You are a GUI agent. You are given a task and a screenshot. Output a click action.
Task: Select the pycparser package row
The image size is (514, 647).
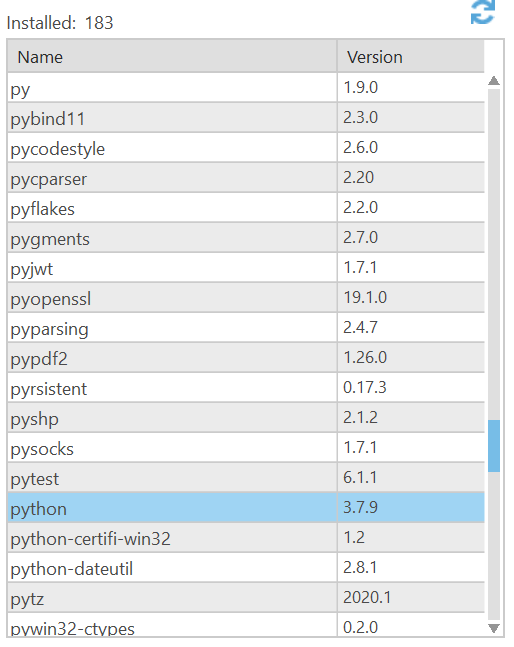246,178
